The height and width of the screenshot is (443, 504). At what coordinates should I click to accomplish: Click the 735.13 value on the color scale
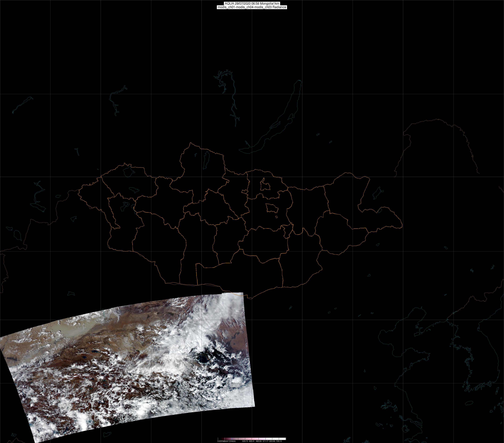279,441
